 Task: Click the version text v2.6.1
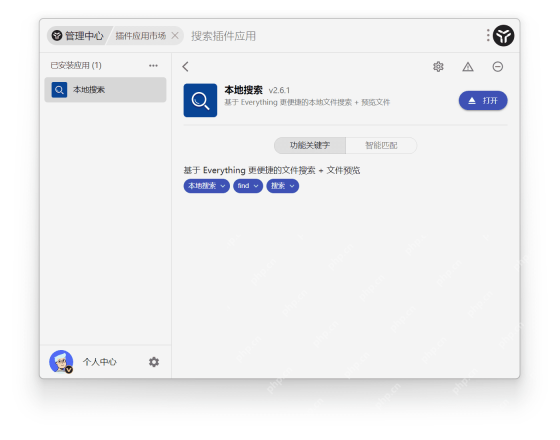point(279,90)
